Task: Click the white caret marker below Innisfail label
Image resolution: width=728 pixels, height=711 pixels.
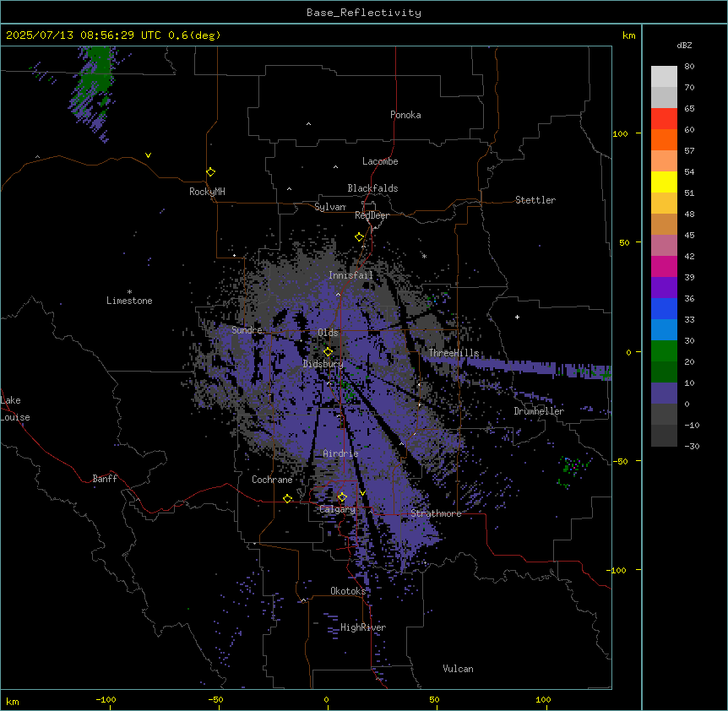Action: click(x=338, y=294)
